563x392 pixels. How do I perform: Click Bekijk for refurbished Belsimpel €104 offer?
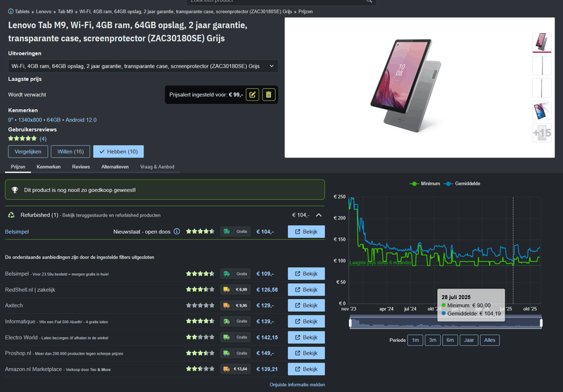[306, 232]
